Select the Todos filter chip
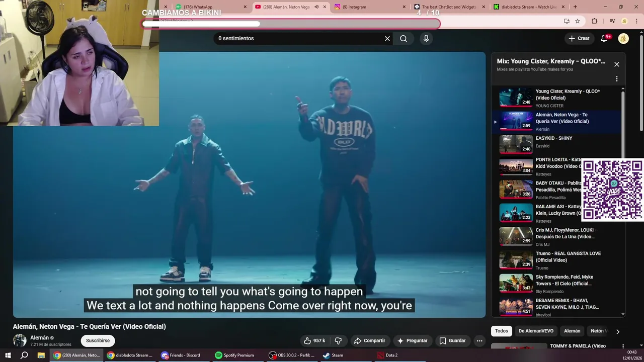The width and height of the screenshot is (644, 362). click(x=501, y=331)
